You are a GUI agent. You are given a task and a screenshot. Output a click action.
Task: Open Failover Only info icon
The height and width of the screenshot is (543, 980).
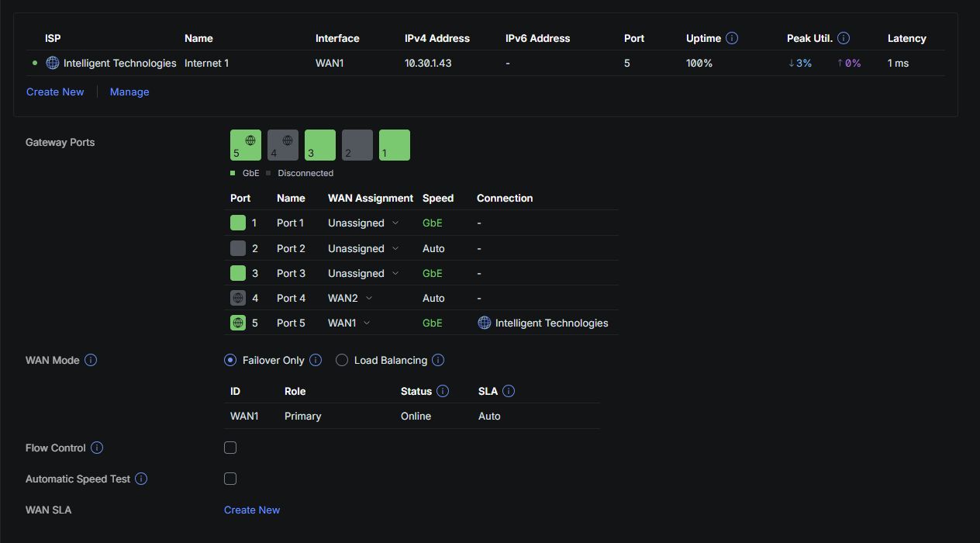[316, 360]
